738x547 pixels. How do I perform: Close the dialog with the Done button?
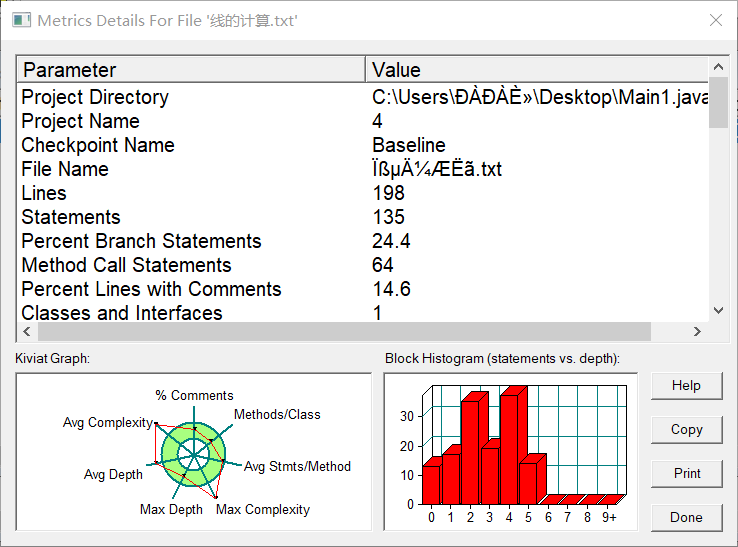pyautogui.click(x=686, y=517)
